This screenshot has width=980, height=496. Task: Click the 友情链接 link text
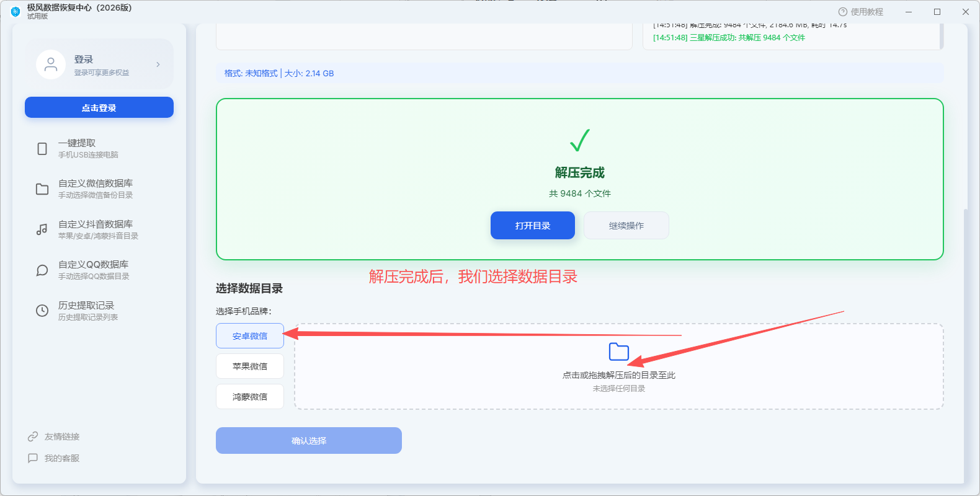pos(62,436)
